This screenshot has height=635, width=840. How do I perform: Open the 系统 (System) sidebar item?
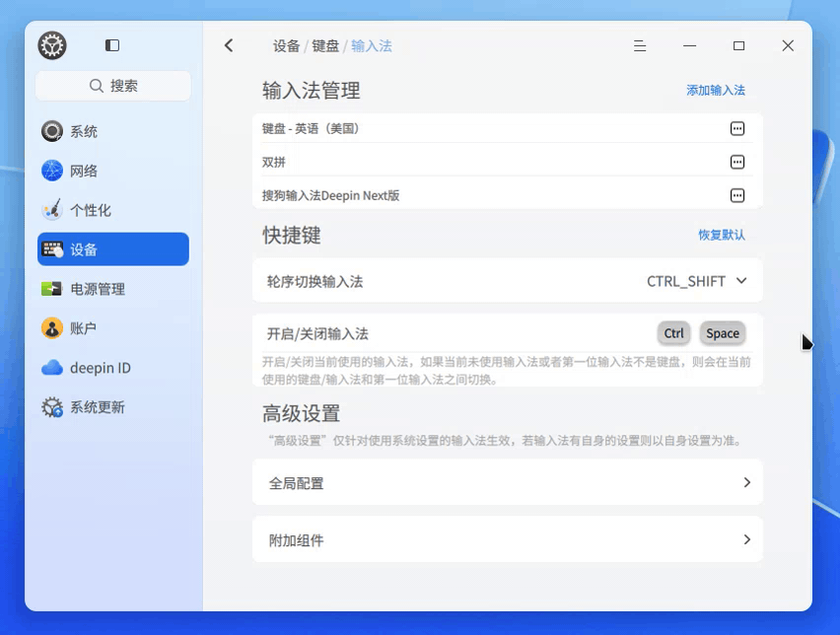coord(113,131)
